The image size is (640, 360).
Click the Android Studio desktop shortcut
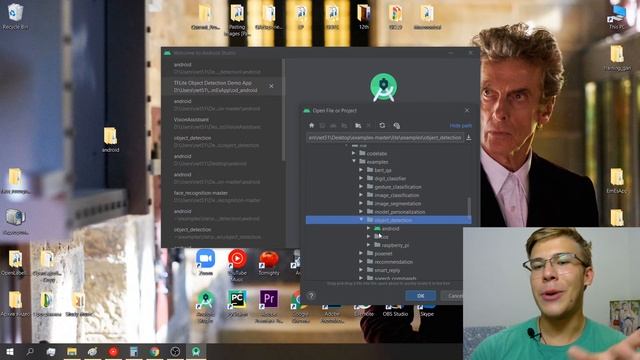pos(205,306)
